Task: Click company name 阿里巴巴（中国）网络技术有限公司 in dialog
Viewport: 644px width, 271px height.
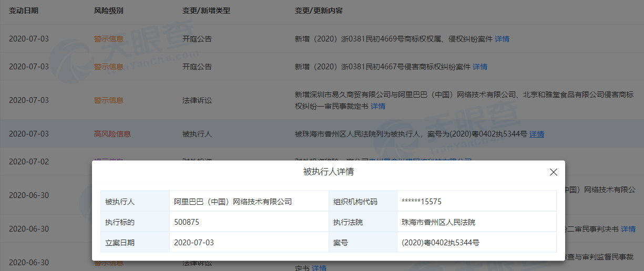Action: point(233,202)
